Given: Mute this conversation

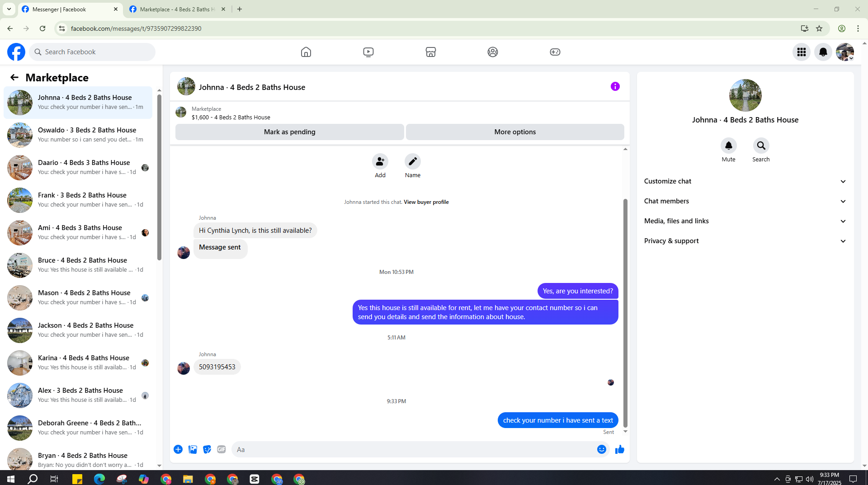Looking at the screenshot, I should tap(729, 146).
